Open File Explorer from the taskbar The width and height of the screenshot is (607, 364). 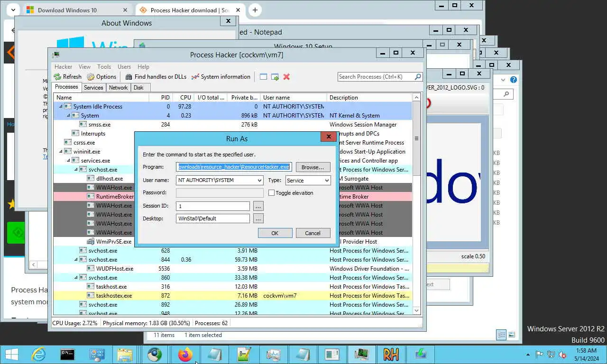pyautogui.click(x=125, y=355)
